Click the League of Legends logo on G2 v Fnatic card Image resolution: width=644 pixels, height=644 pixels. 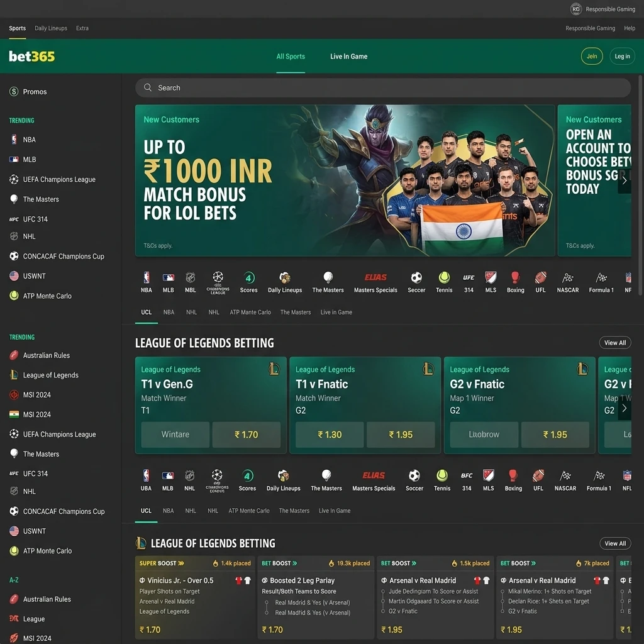pyautogui.click(x=582, y=369)
